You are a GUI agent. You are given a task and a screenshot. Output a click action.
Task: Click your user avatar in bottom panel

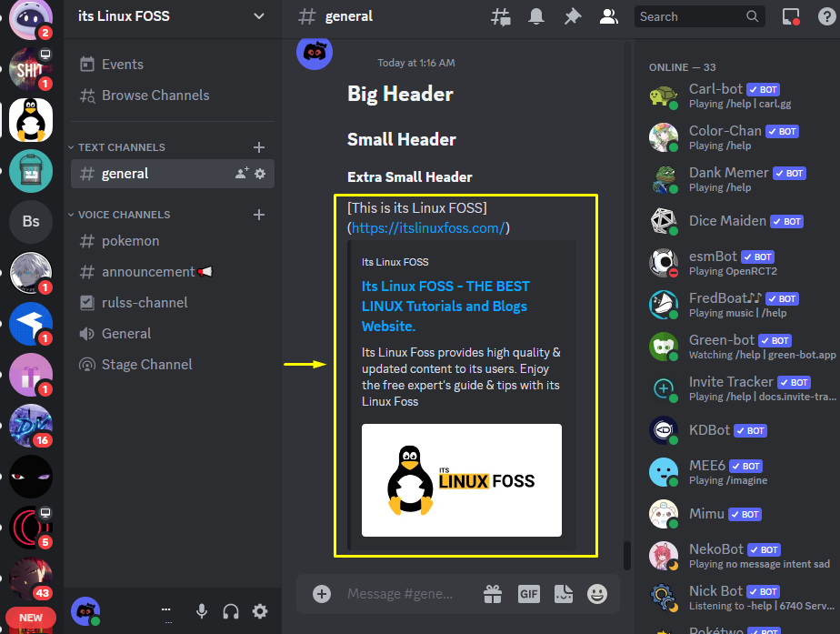click(85, 611)
